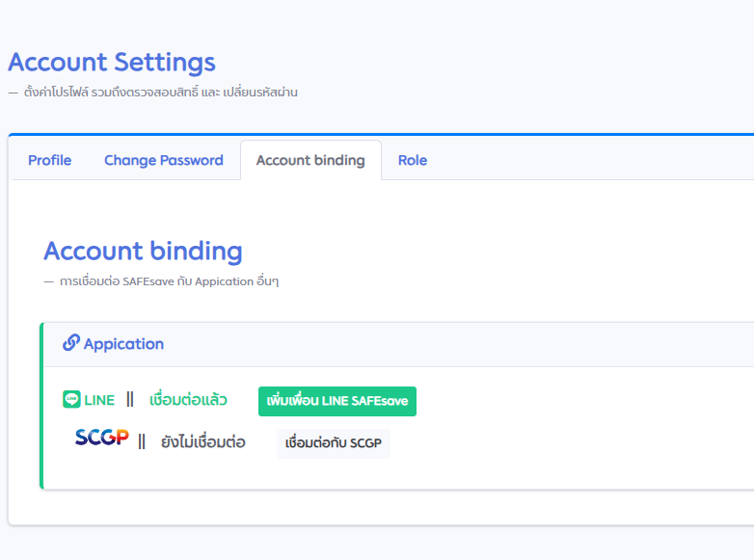Switch to the Change Password tab
The image size is (754, 560).
pyautogui.click(x=164, y=160)
